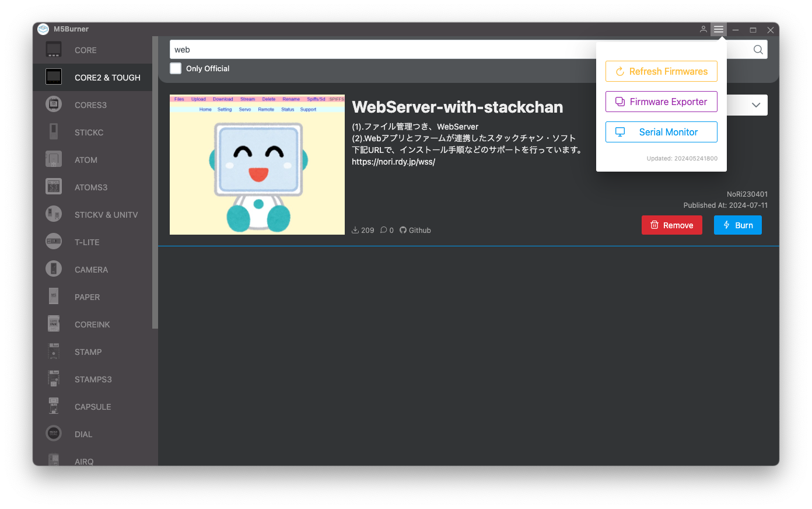
Task: Select the AIRQ label
Action: pyautogui.click(x=84, y=461)
